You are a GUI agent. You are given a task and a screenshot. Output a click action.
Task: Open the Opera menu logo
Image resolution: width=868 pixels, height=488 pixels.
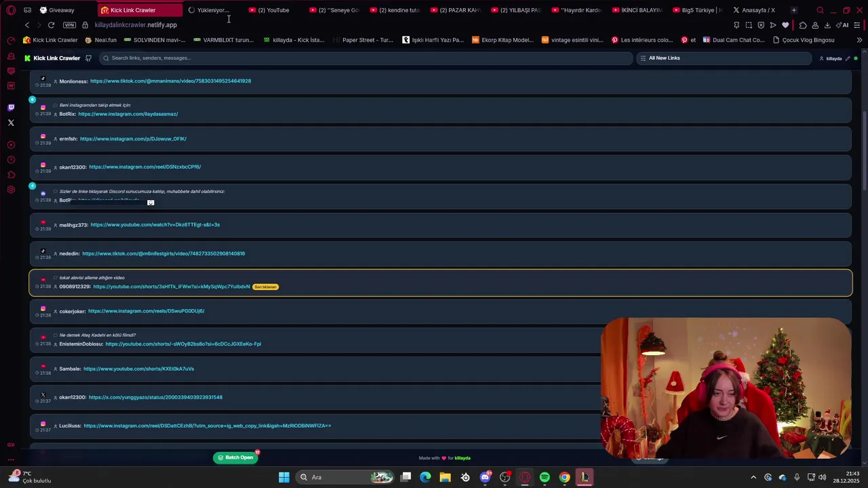point(11,10)
